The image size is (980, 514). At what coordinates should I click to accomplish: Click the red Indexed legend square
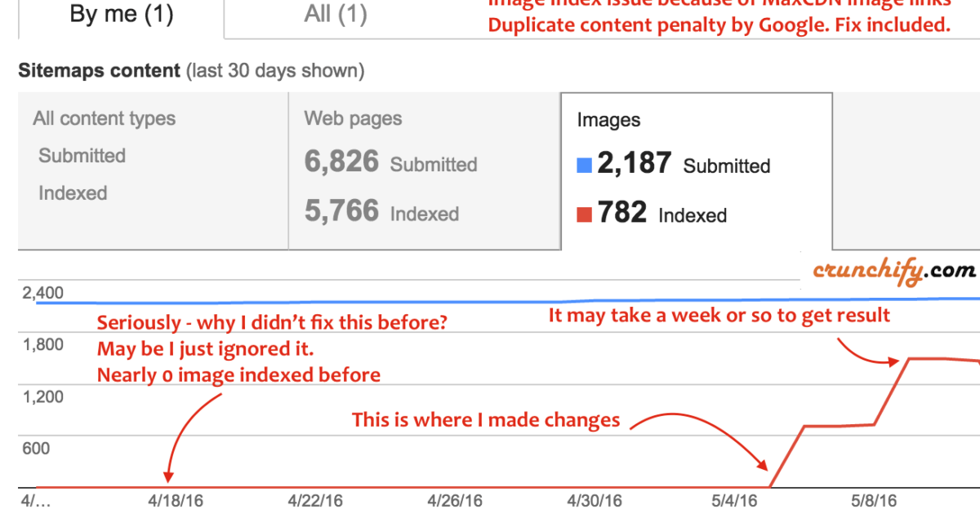584,215
